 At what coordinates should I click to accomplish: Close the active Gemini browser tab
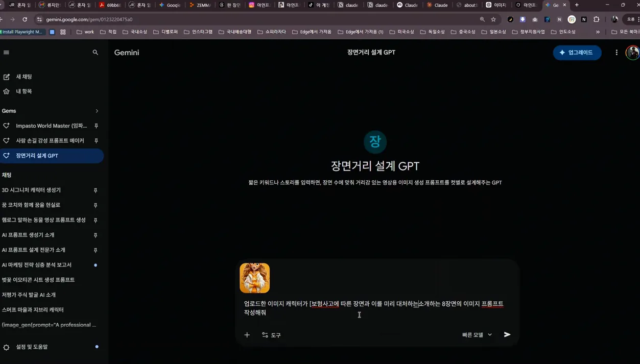coord(564,5)
